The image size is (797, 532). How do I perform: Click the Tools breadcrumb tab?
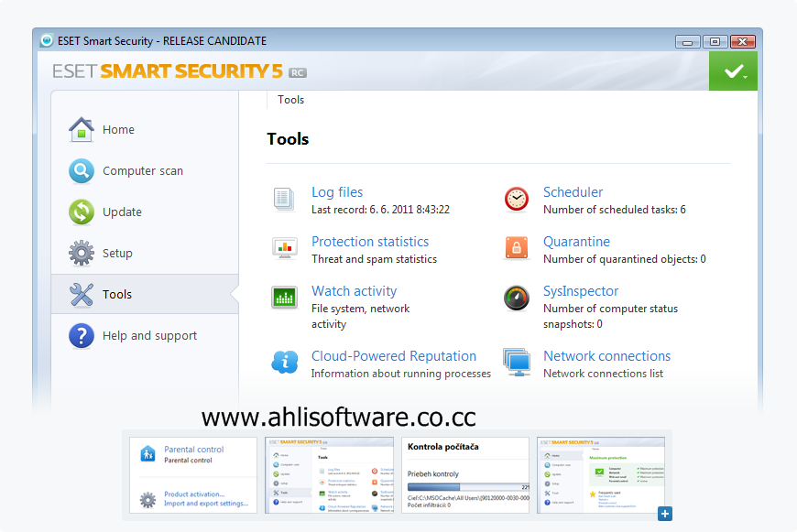click(290, 100)
